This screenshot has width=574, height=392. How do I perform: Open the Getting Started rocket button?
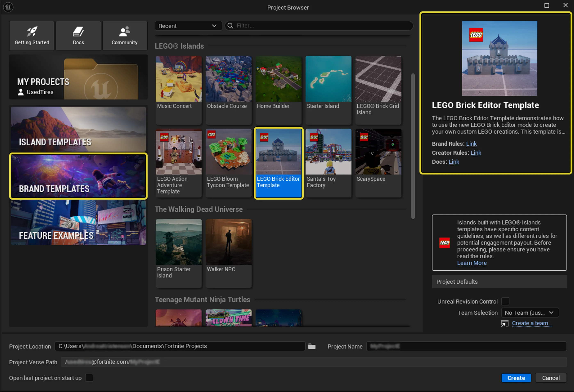pyautogui.click(x=32, y=36)
